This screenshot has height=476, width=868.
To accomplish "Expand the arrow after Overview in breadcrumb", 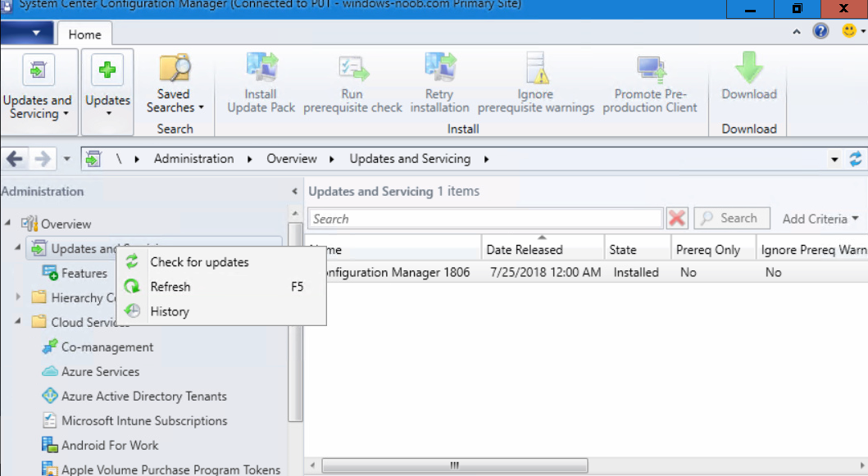I will tap(332, 160).
